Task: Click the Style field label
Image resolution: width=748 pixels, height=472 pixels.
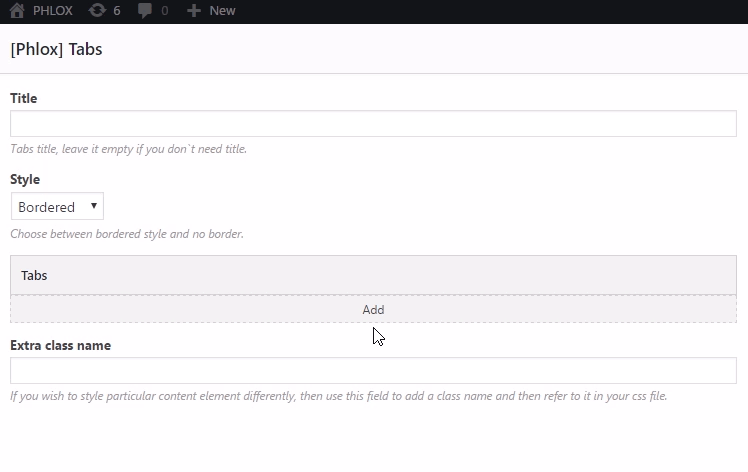Action: point(25,179)
